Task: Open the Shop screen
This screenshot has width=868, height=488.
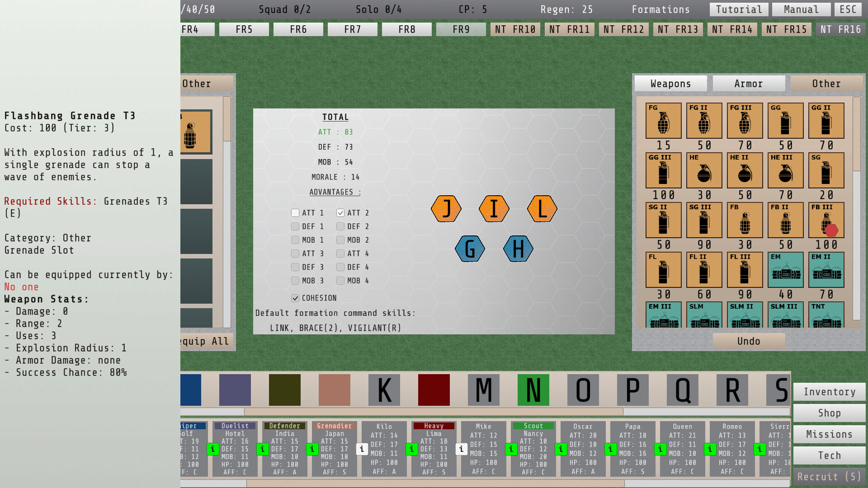Action: point(829,413)
